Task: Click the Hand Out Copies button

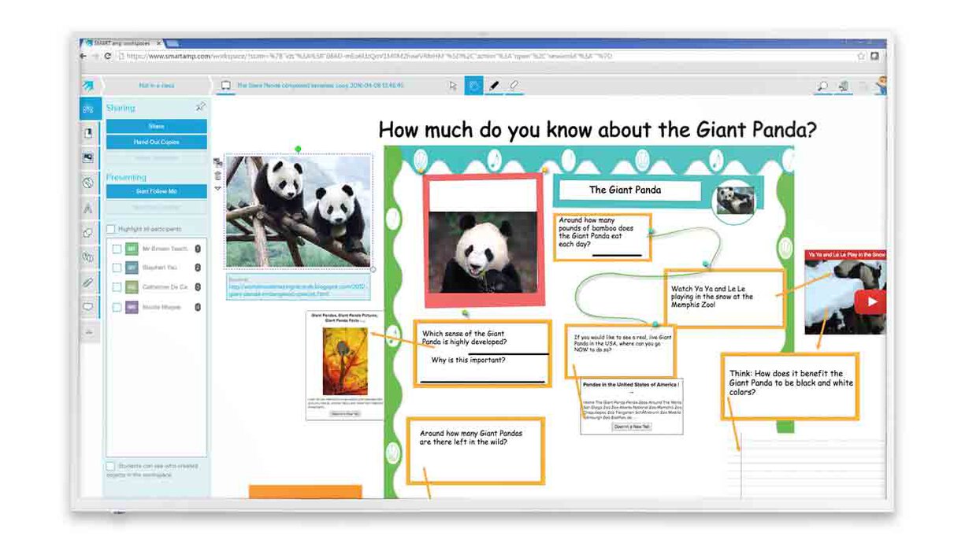Action: click(x=157, y=142)
